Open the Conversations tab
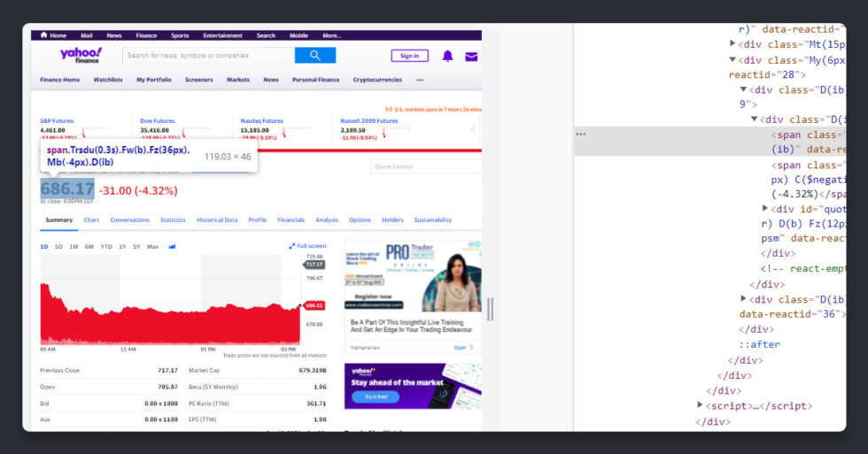 [129, 220]
